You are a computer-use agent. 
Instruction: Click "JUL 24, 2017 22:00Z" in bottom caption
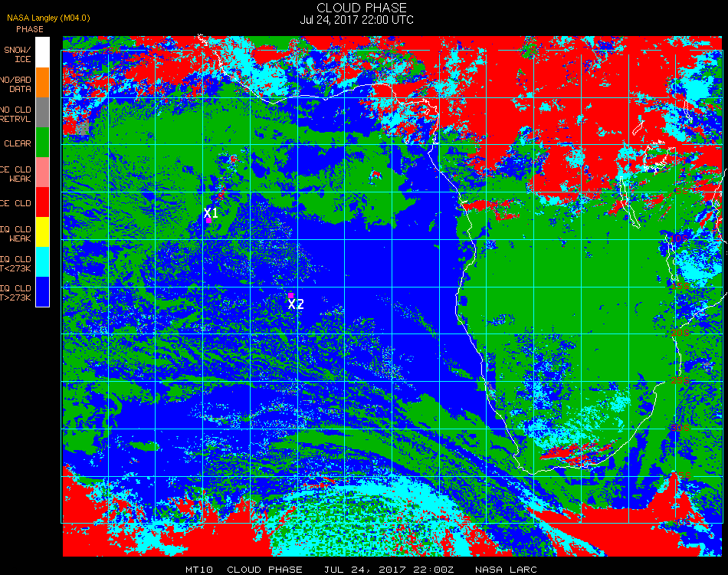pyautogui.click(x=389, y=570)
